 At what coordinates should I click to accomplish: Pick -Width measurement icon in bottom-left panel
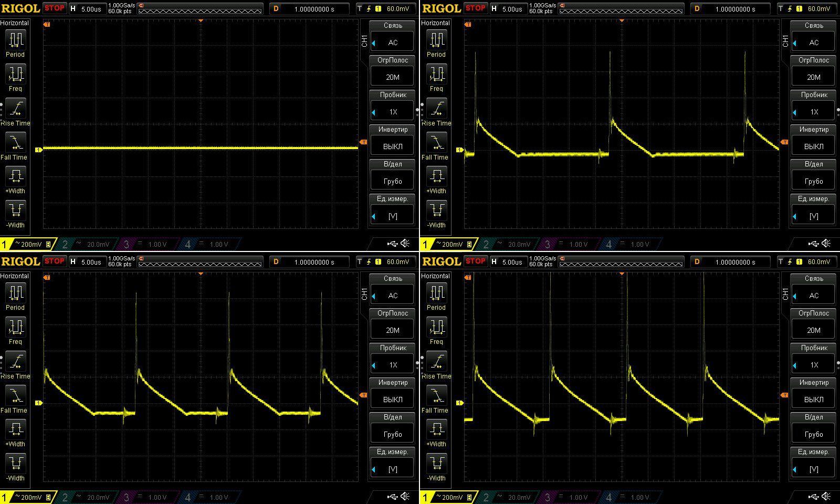click(15, 463)
